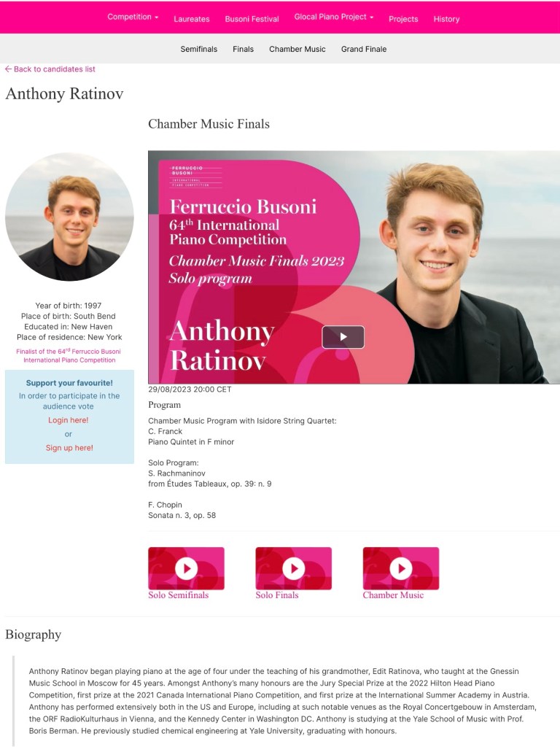The height and width of the screenshot is (747, 560).
Task: Play the main Chamber Music Finals video
Action: click(343, 337)
